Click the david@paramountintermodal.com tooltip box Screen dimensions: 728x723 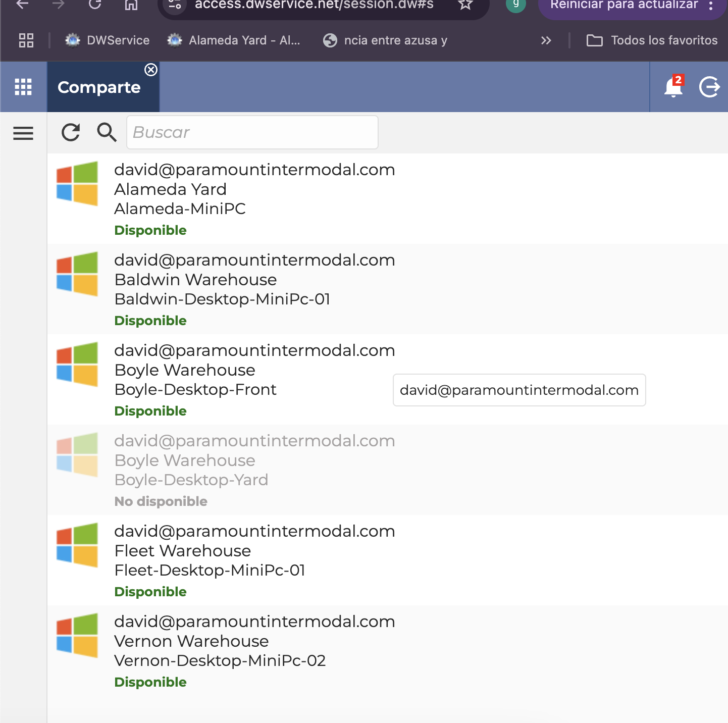pyautogui.click(x=519, y=390)
